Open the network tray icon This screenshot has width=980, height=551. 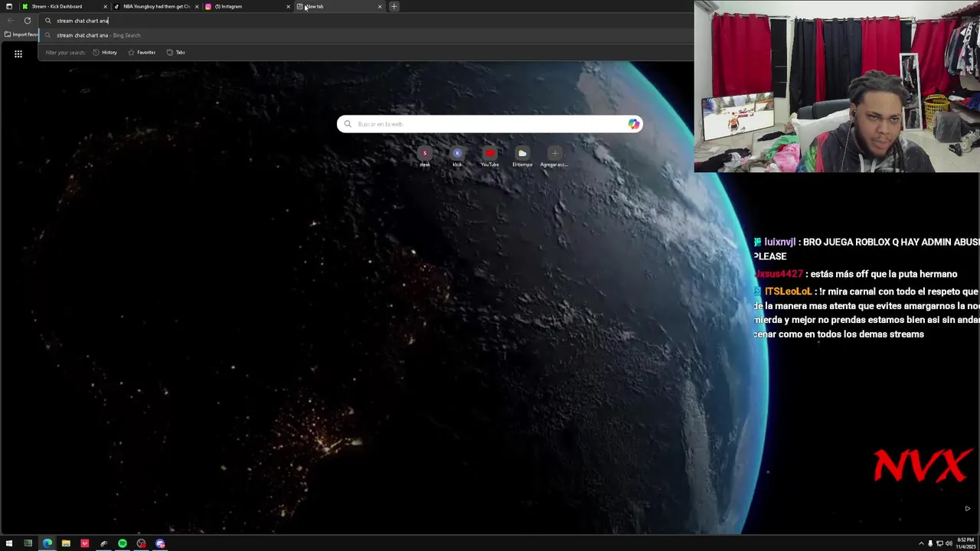pos(939,543)
